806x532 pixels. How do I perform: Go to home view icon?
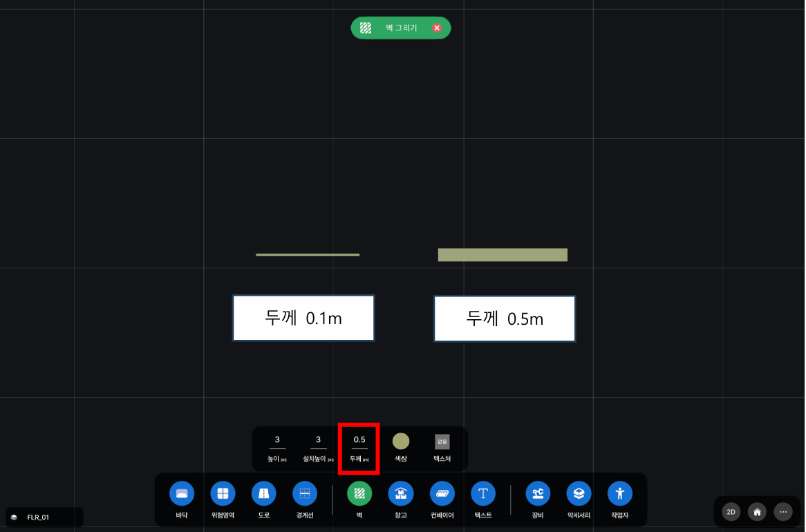(x=757, y=512)
